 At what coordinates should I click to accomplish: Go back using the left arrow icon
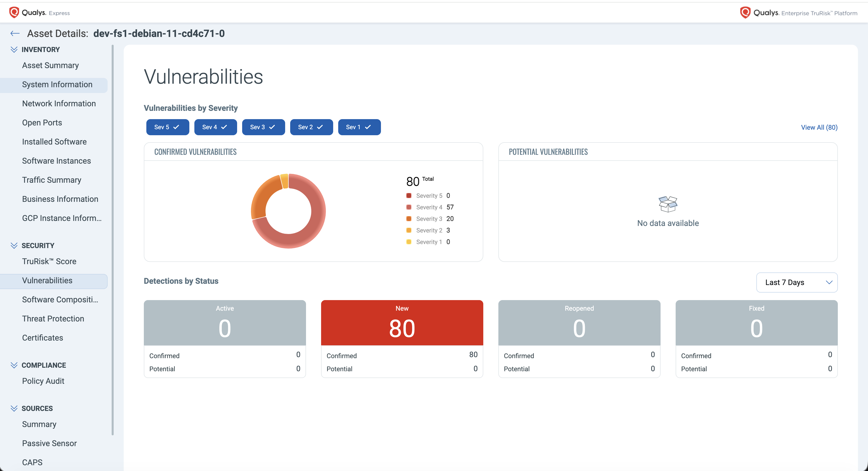coord(15,33)
